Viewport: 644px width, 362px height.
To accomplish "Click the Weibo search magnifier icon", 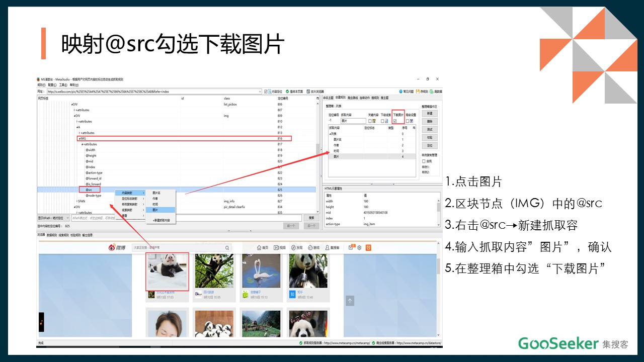I will click(227, 248).
